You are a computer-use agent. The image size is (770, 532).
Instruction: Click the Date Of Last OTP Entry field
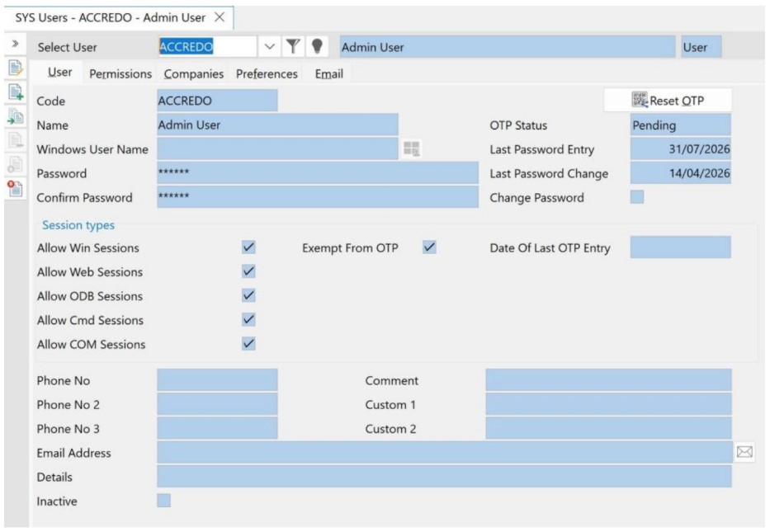(681, 247)
